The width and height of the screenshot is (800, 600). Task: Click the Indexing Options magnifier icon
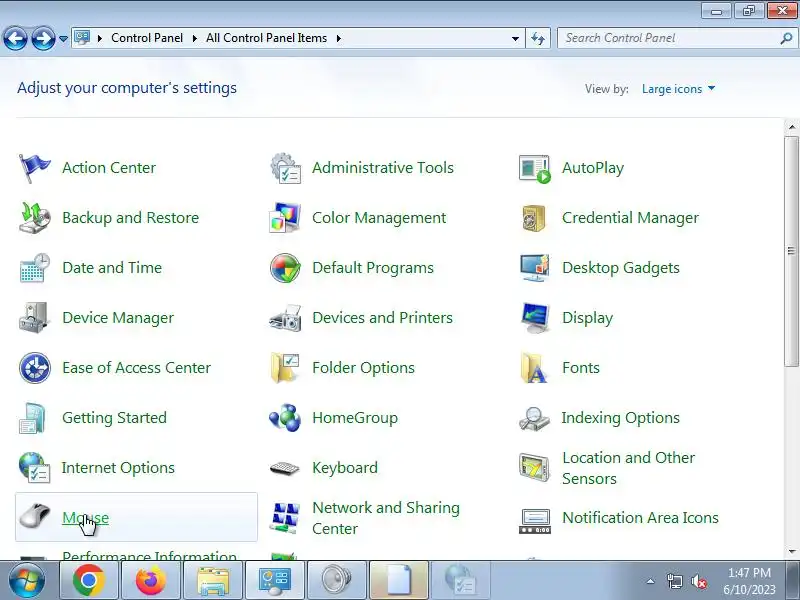point(535,419)
